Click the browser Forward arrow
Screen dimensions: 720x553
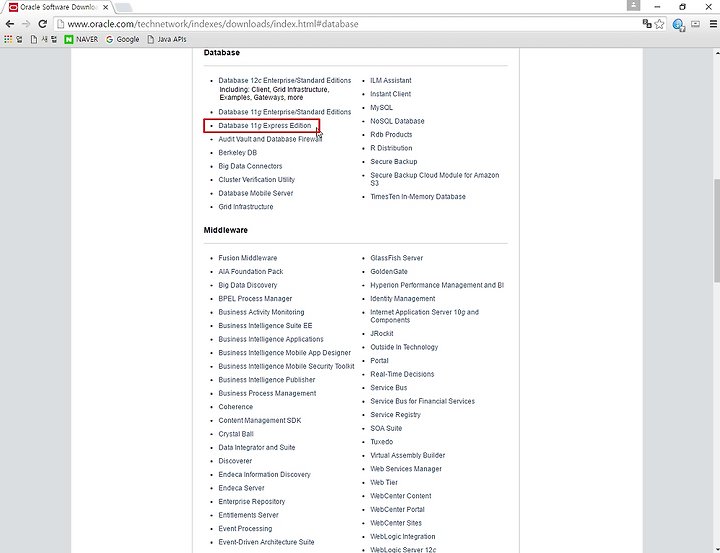(x=26, y=24)
